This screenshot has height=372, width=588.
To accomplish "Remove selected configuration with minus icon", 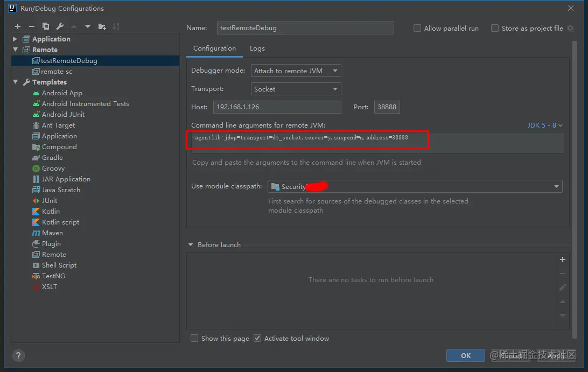I will click(31, 26).
